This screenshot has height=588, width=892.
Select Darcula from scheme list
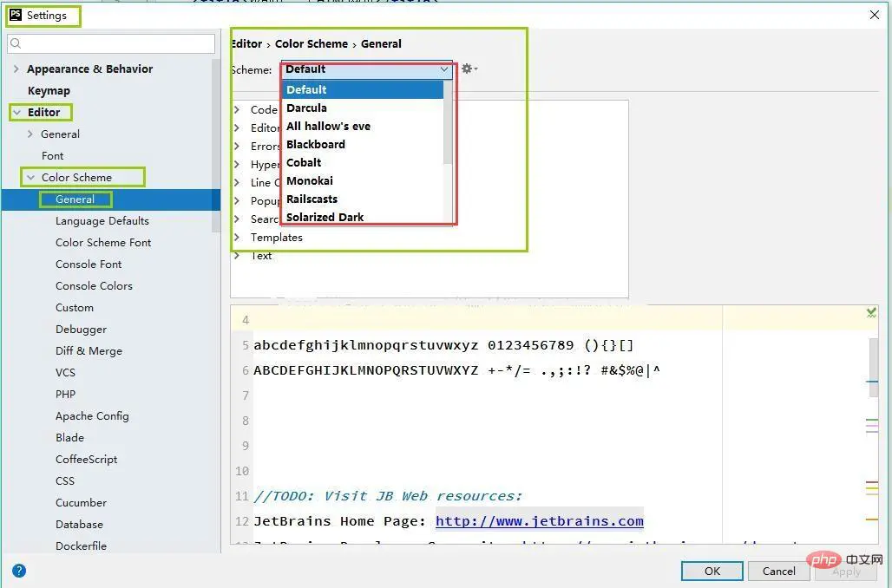click(x=306, y=108)
